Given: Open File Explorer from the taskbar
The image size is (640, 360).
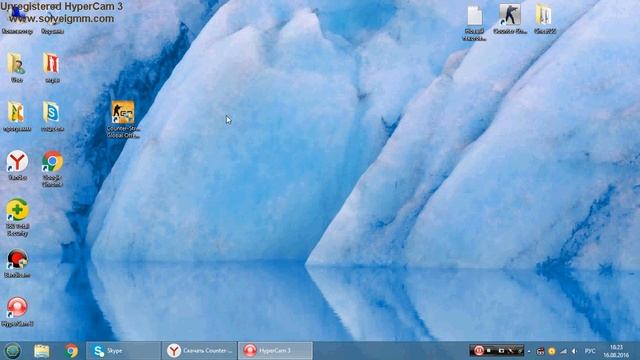Looking at the screenshot, I should [42, 351].
